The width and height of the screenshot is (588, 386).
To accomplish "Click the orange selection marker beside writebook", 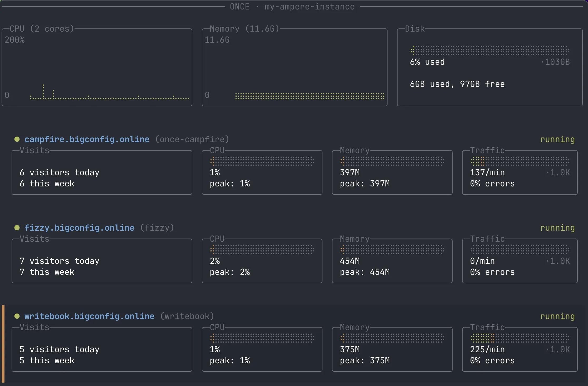I will point(3,344).
